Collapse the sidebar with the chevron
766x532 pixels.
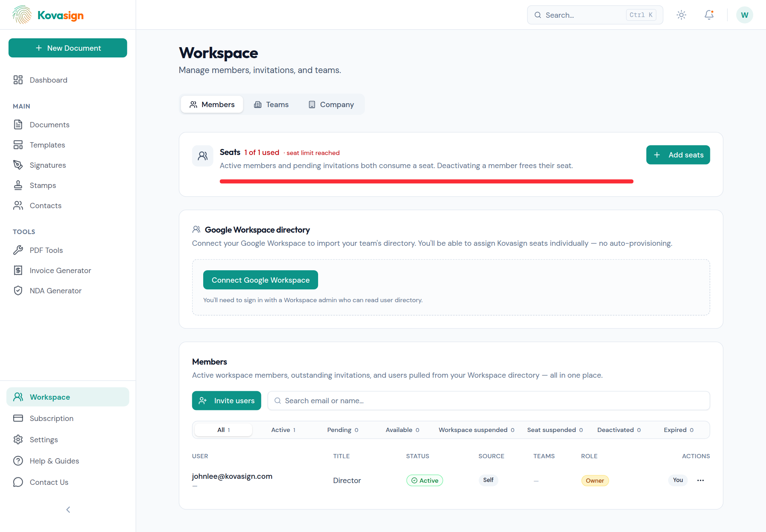pos(68,510)
